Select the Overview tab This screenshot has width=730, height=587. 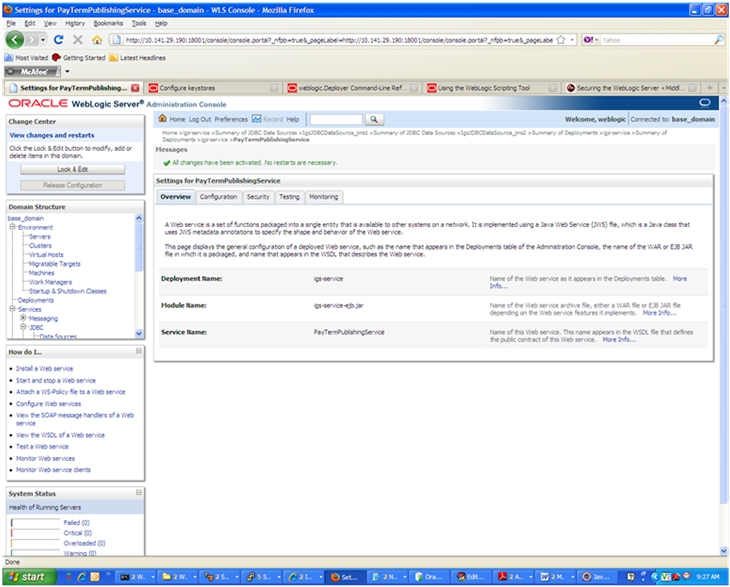176,197
